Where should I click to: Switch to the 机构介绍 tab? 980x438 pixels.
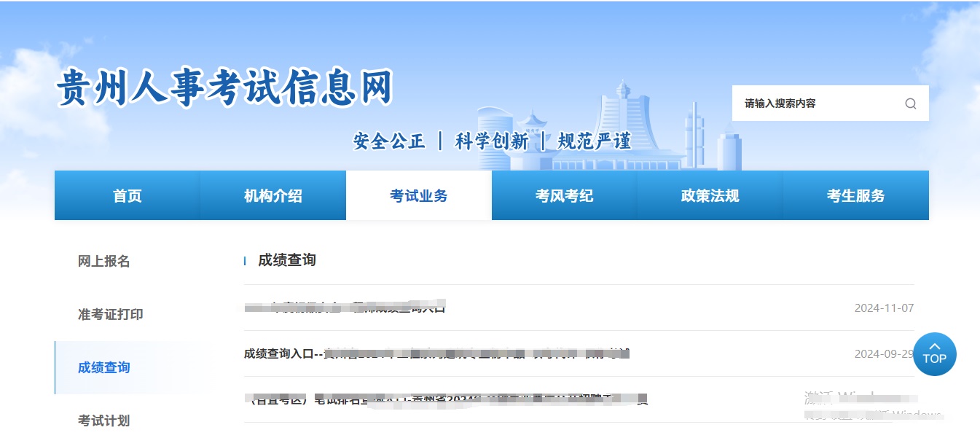click(x=273, y=195)
